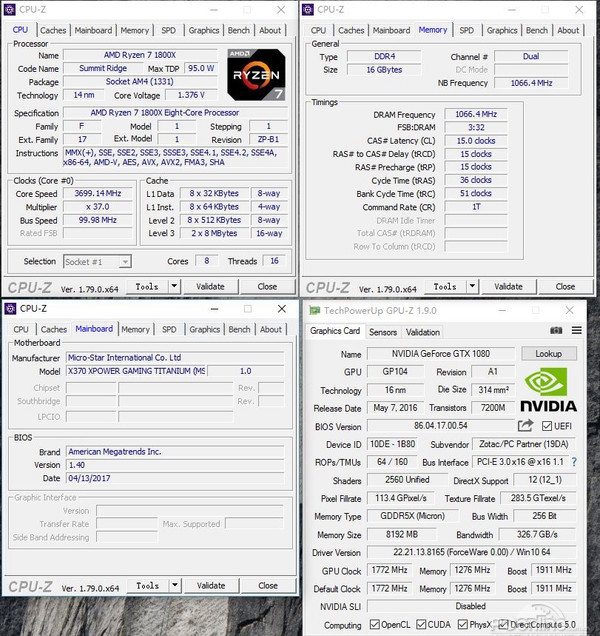The width and height of the screenshot is (600, 636).
Task: Open the SPD tab in the CPU window
Action: 168,30
